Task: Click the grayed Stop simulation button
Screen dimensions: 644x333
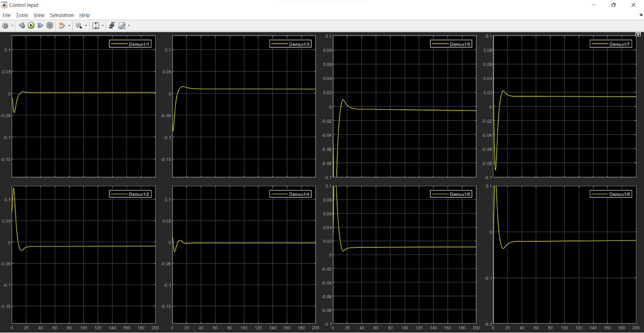Action: click(x=50, y=26)
